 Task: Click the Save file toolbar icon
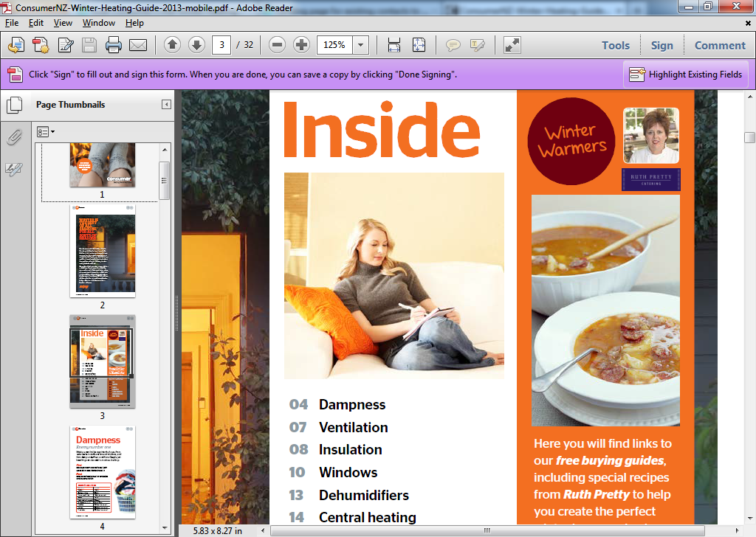click(x=89, y=45)
